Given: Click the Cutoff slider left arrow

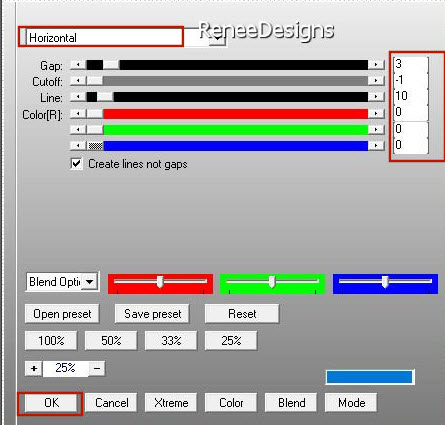Looking at the screenshot, I should [x=78, y=81].
